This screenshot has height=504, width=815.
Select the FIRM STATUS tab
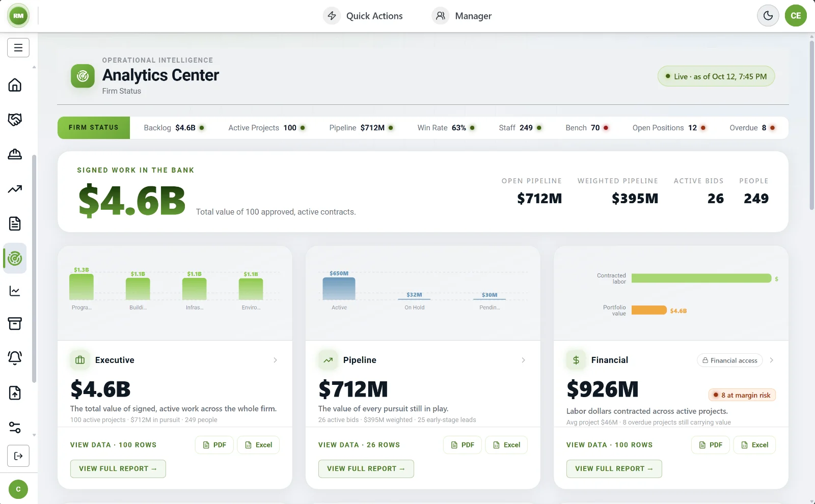tap(94, 128)
